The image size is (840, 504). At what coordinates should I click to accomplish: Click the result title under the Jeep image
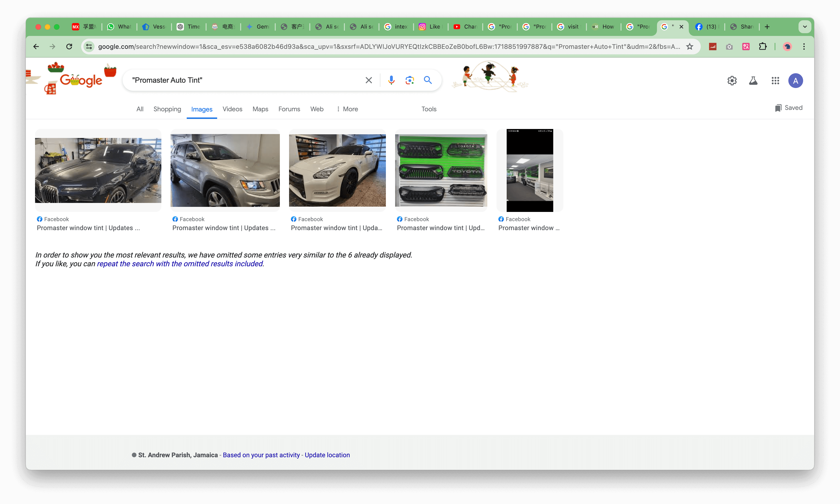pos(224,228)
